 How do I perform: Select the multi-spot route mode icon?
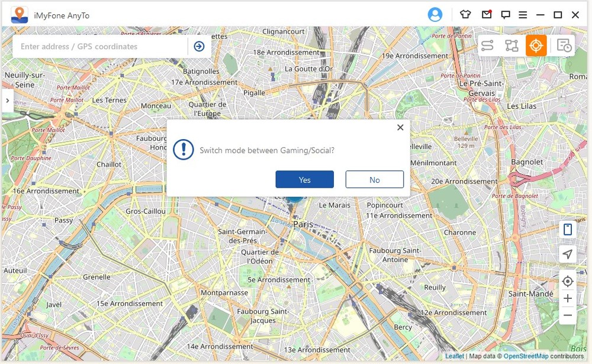click(511, 46)
